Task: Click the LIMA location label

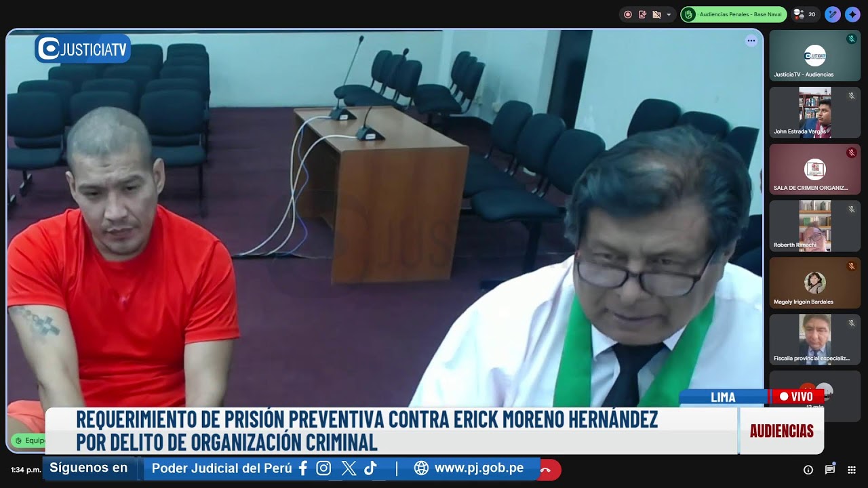Action: click(x=723, y=397)
